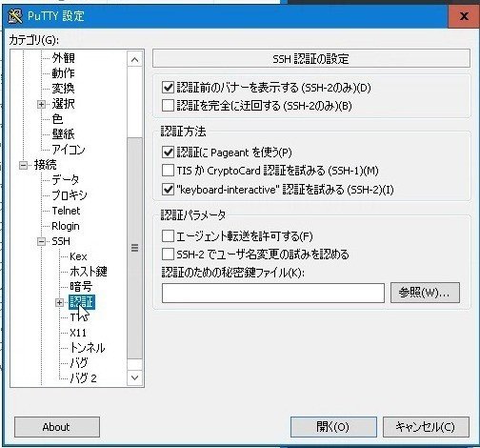Open Kex settings

[x=78, y=256]
